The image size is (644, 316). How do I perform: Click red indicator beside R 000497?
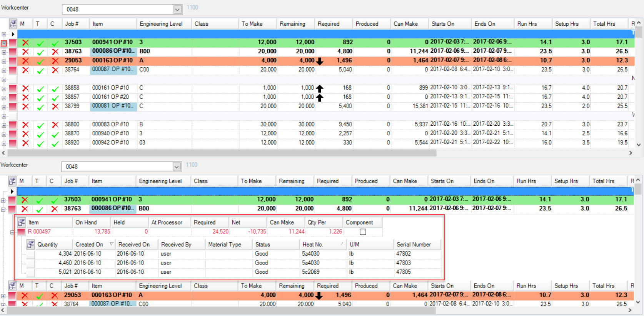(x=21, y=232)
